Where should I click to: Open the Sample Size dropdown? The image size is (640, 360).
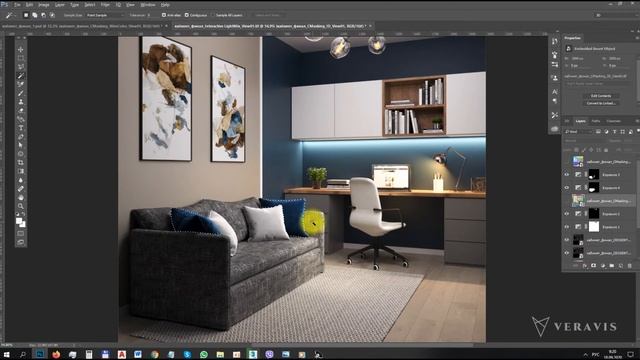pos(105,15)
